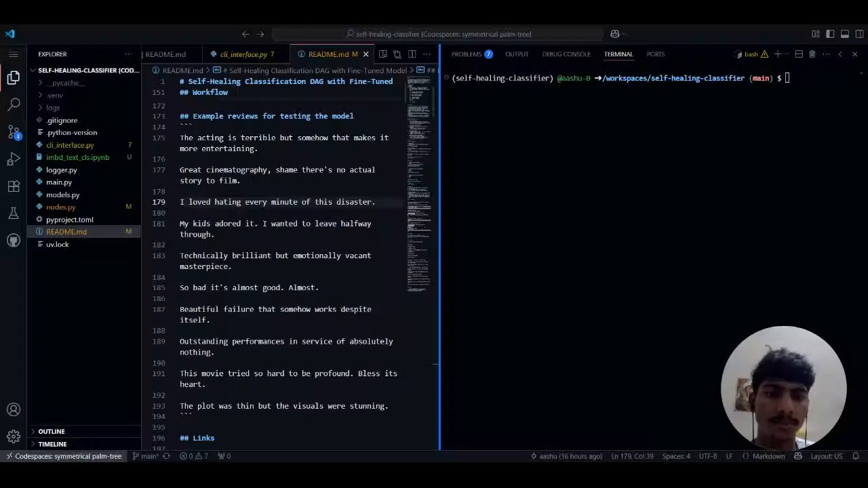
Task: Open the Manage gear in activity bar
Action: (x=14, y=436)
